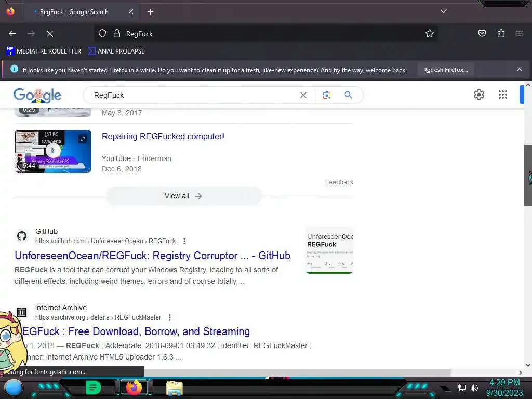Open the MEDIAFIRE ROULETTER bookmark
532x399 pixels.
coord(44,51)
